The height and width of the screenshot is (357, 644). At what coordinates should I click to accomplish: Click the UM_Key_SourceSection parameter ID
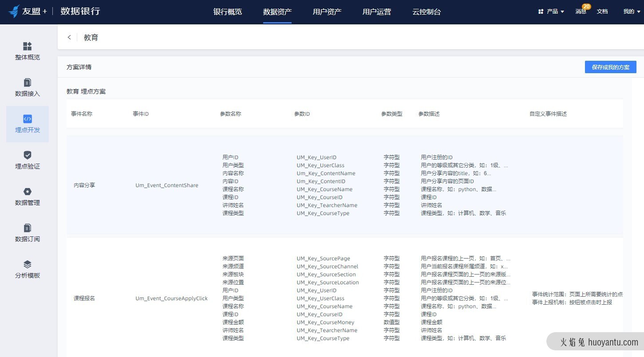point(326,275)
